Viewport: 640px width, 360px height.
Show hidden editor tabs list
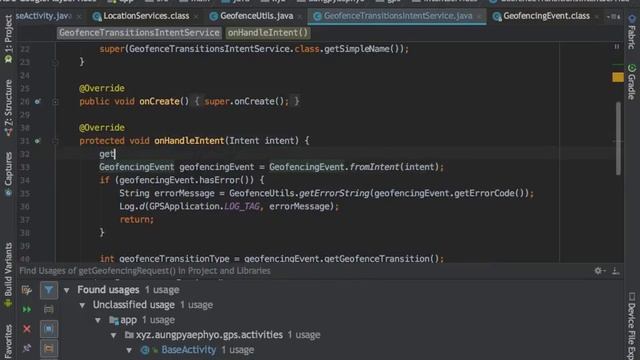click(x=613, y=17)
